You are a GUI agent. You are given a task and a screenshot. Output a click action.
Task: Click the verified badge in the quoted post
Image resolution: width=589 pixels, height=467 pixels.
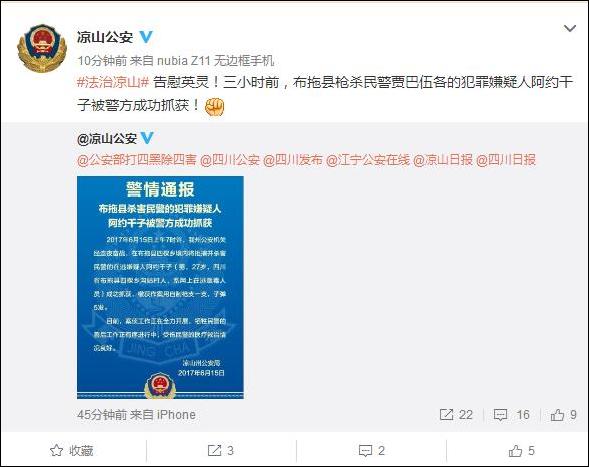click(147, 138)
